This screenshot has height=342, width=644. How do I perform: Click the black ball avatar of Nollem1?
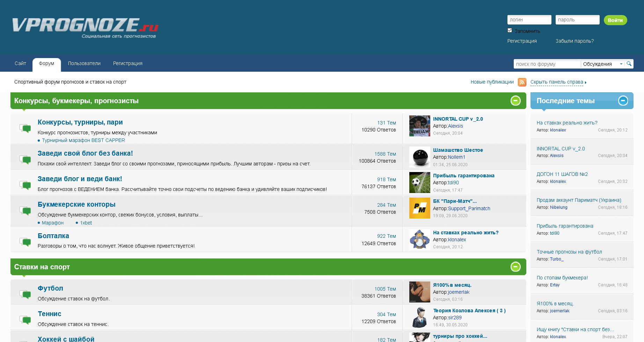tap(419, 157)
